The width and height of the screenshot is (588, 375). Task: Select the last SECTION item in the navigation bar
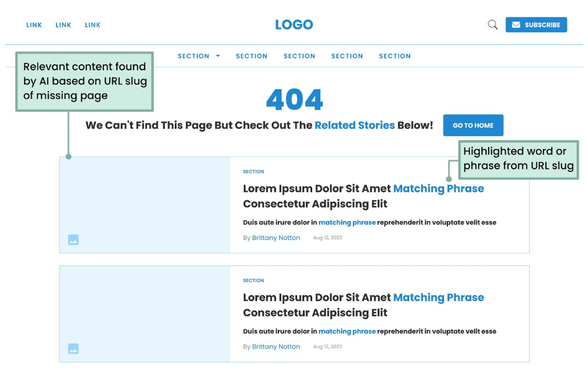(395, 56)
